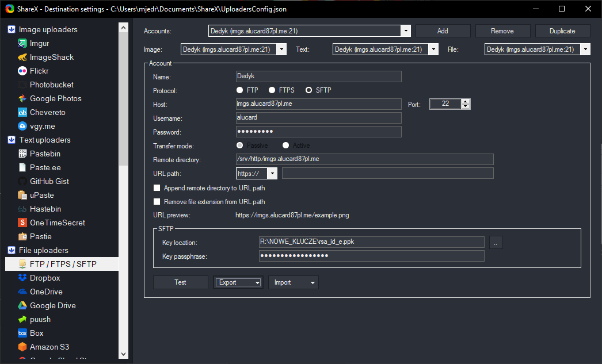Screen dimensions: 602x364
Task: Select the Google Drive icon
Action: (22, 305)
